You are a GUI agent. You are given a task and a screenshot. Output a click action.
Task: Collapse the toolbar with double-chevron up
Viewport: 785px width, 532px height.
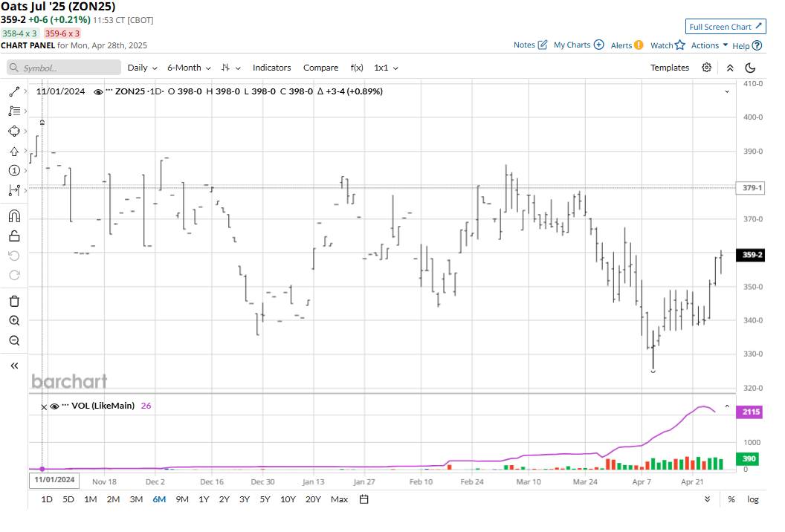[730, 68]
